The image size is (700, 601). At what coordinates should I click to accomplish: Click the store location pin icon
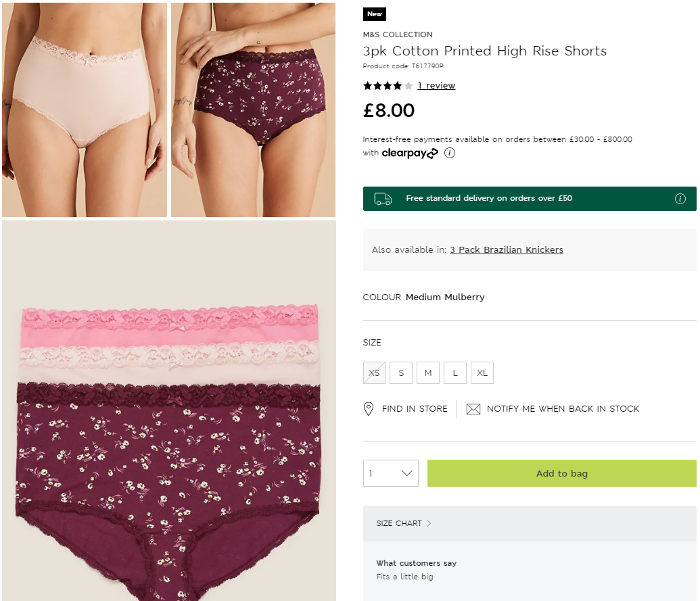pyautogui.click(x=369, y=409)
